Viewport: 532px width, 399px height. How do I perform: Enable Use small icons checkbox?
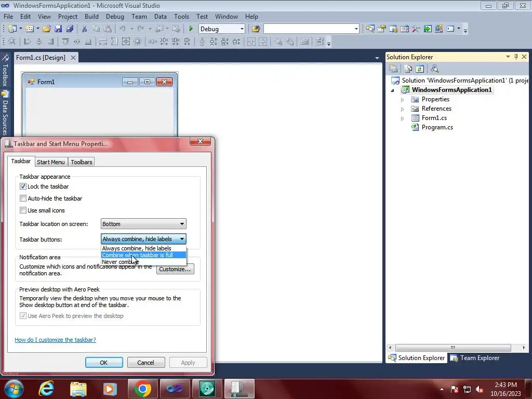click(x=23, y=210)
